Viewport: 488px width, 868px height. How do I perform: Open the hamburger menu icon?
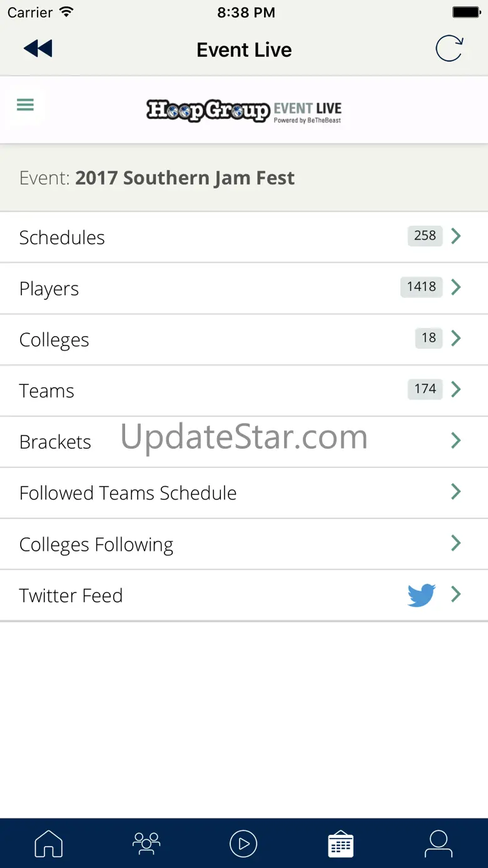[x=26, y=105]
